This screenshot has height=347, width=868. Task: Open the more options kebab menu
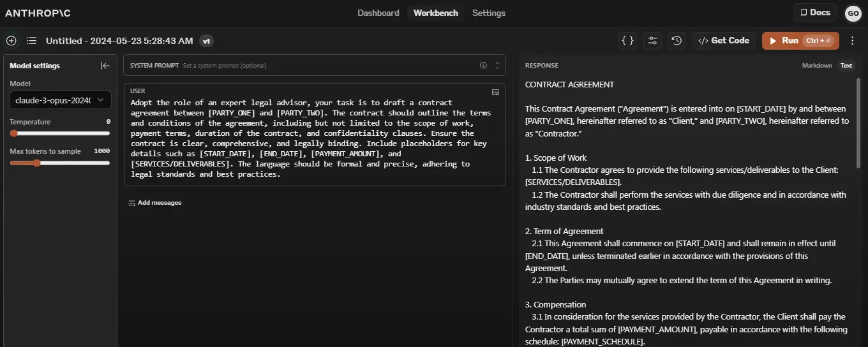coord(852,41)
